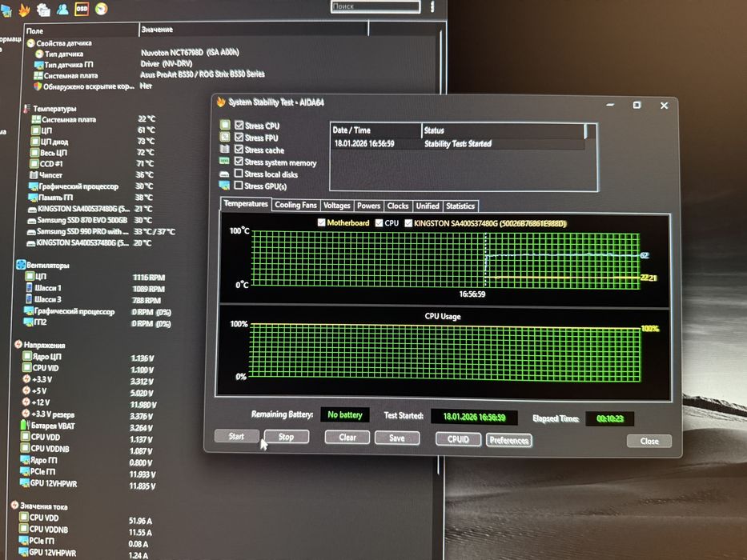This screenshot has width=747, height=560.
Task: Open the three-dot menu beside the search box
Action: pyautogui.click(x=432, y=6)
